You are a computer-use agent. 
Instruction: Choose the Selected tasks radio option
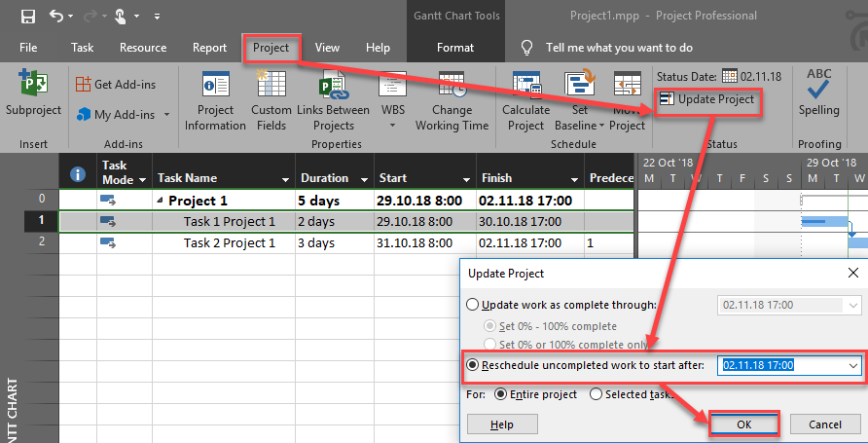597,394
